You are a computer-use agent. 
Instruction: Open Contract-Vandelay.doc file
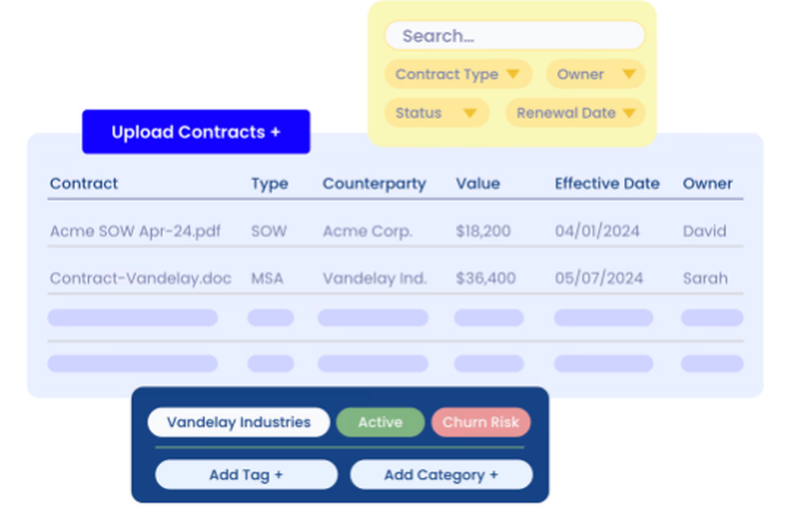[x=141, y=278]
